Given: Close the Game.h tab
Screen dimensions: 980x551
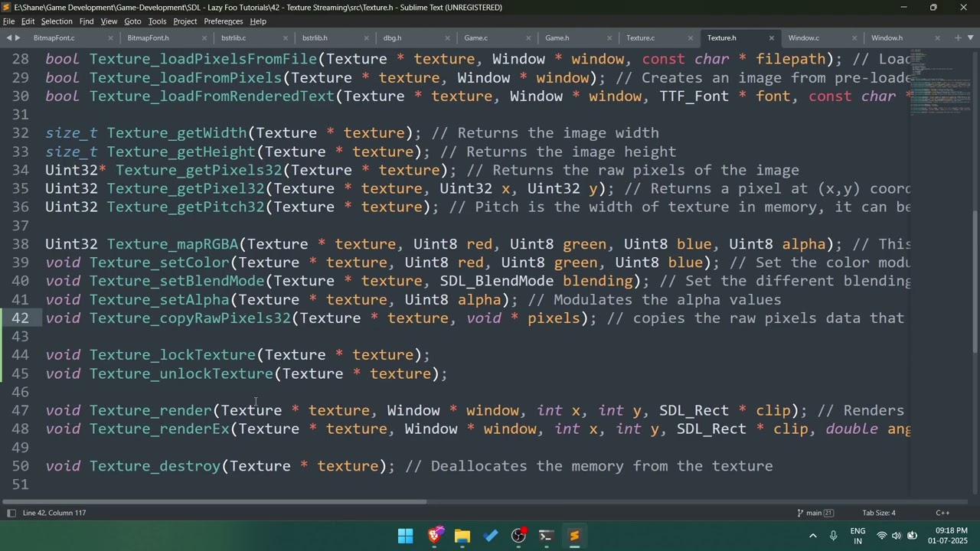Looking at the screenshot, I should coord(610,37).
